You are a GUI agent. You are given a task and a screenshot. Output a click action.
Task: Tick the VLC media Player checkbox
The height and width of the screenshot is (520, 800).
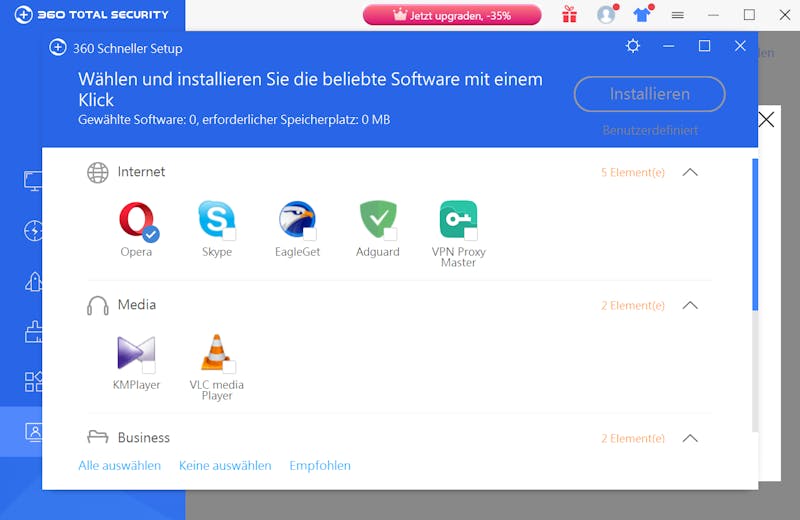pyautogui.click(x=230, y=367)
